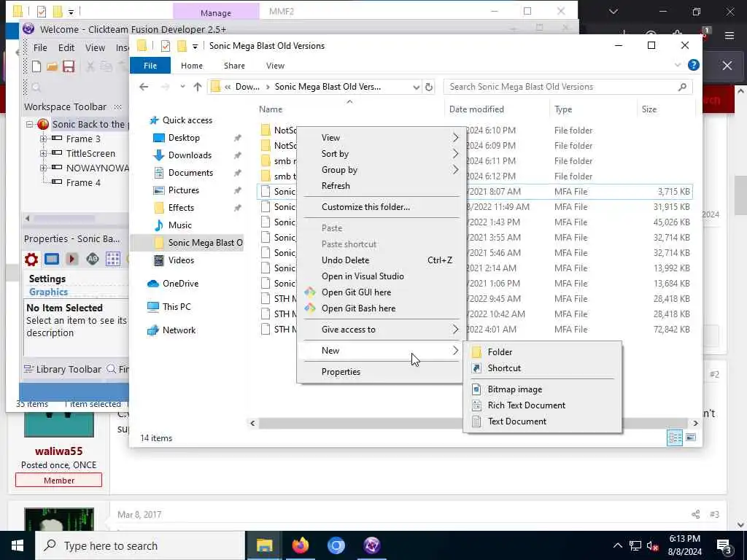This screenshot has width=747, height=560.
Task: Expand Frame 3 in Workspace tree
Action: click(43, 139)
